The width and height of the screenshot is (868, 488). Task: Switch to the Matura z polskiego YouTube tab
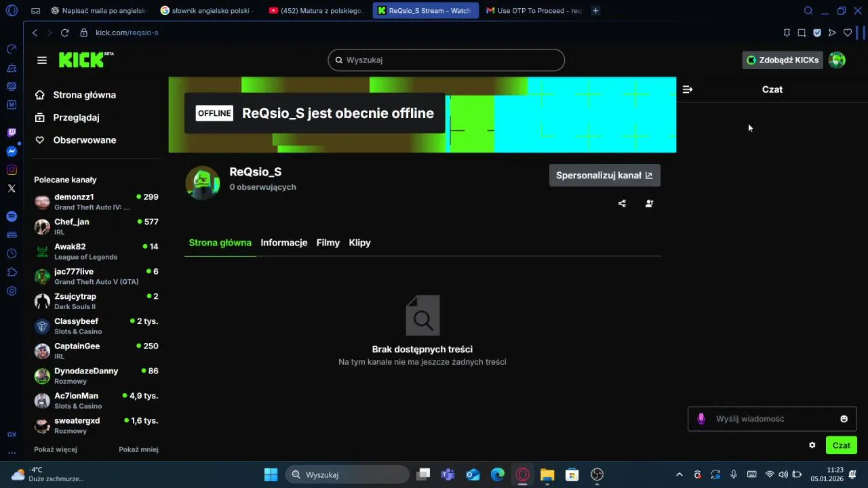[x=316, y=11]
